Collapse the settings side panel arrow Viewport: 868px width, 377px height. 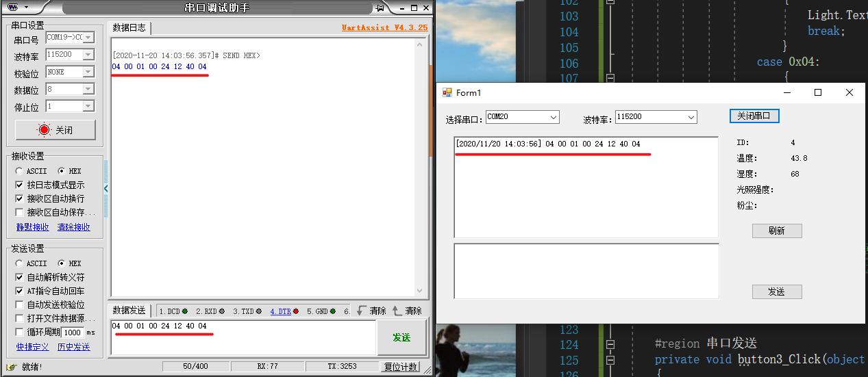coord(106,188)
